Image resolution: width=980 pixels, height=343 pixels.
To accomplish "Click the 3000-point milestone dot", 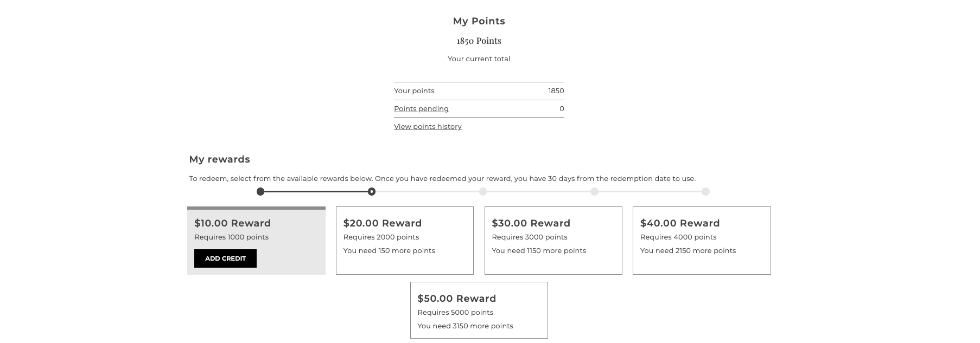I will (x=594, y=191).
